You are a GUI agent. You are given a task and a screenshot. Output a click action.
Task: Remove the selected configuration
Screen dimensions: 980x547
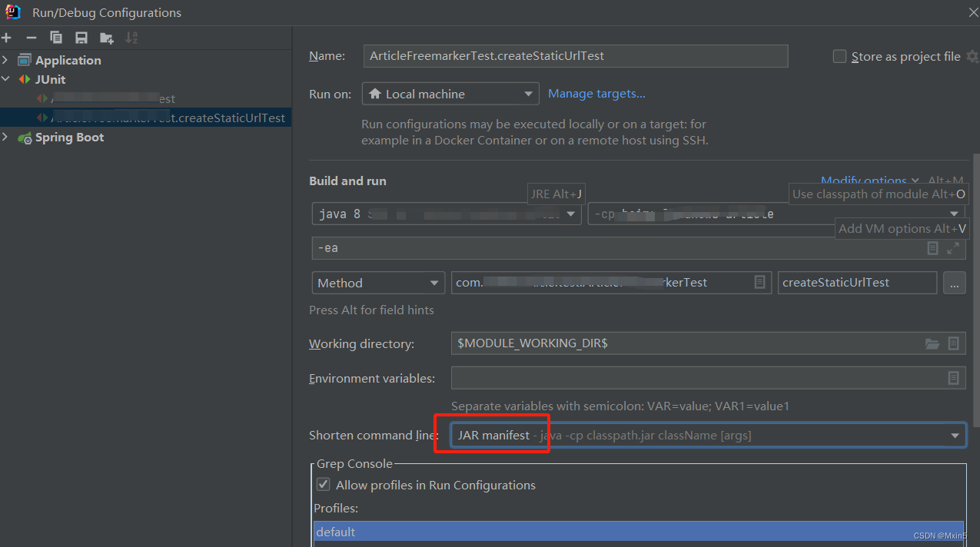[31, 37]
